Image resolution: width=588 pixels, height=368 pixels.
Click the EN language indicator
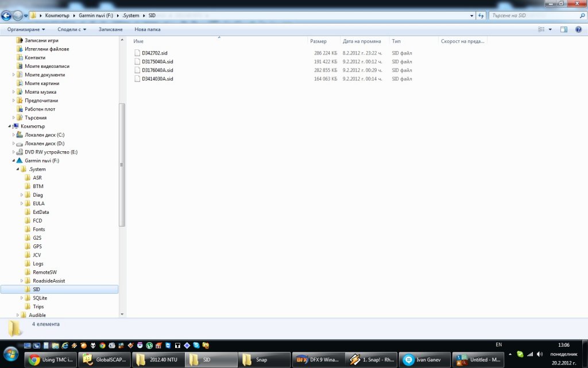pyautogui.click(x=499, y=345)
